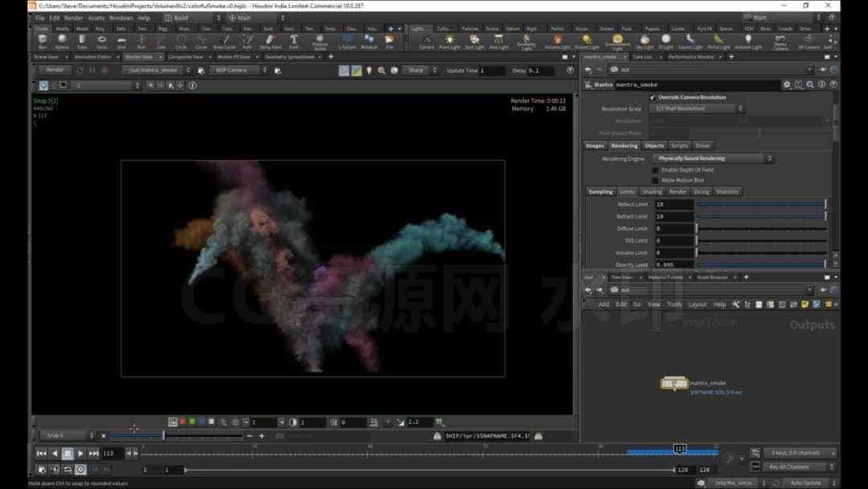This screenshot has width=868, height=489.
Task: Toggle the red channel display button
Action: click(x=182, y=422)
